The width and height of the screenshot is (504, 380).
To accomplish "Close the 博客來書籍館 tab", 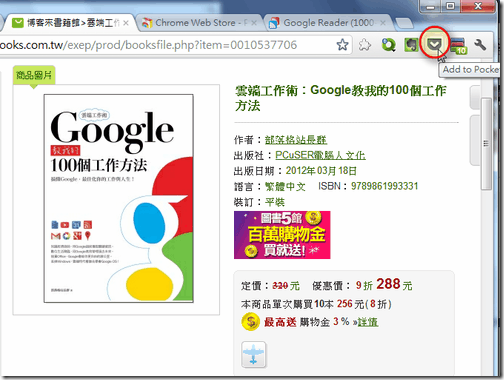I will (126, 23).
